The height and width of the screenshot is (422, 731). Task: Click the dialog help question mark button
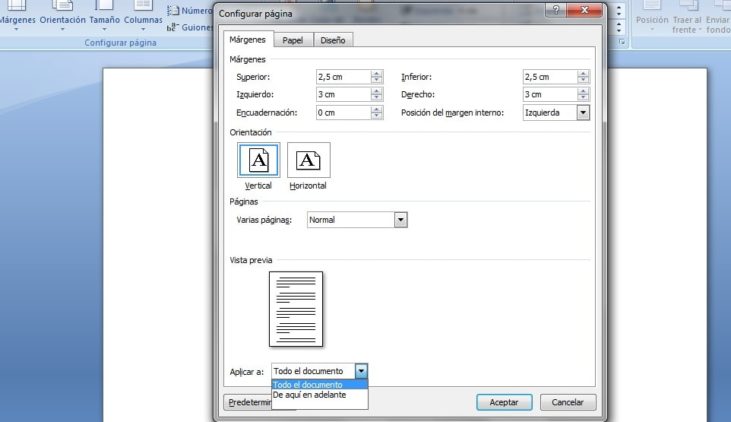tap(554, 8)
